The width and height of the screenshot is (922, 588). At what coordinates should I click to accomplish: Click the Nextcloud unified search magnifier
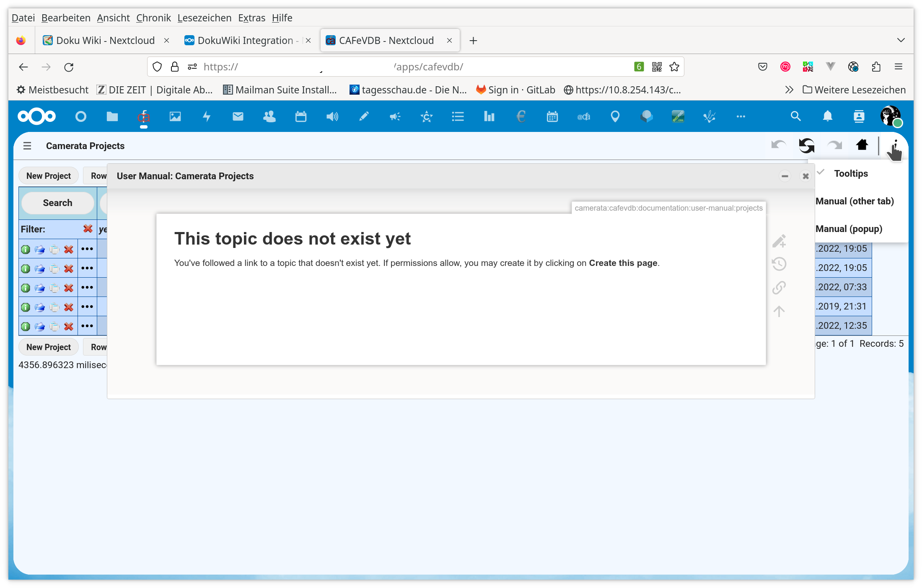(x=795, y=116)
